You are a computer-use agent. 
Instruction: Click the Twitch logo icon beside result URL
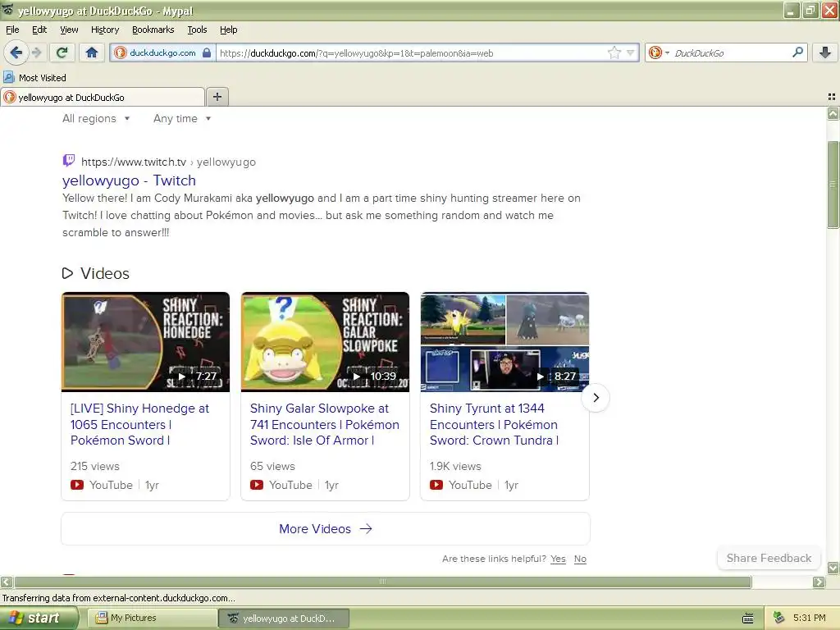[69, 160]
